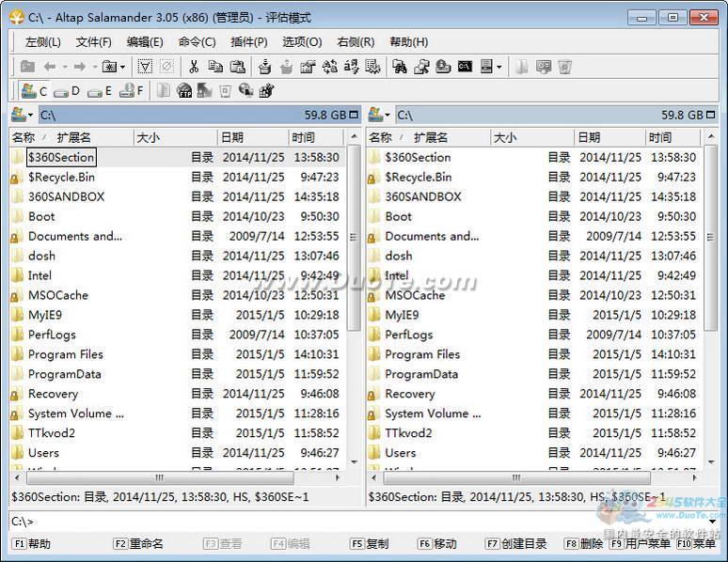Image resolution: width=728 pixels, height=562 pixels.
Task: Click the plugin cubes icon in drive bar
Action: point(266,91)
